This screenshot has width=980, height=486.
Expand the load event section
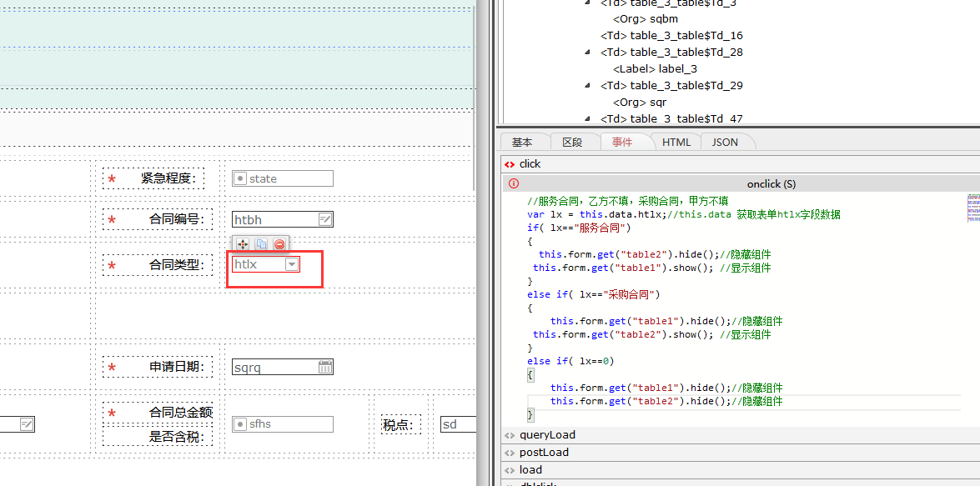741,470
